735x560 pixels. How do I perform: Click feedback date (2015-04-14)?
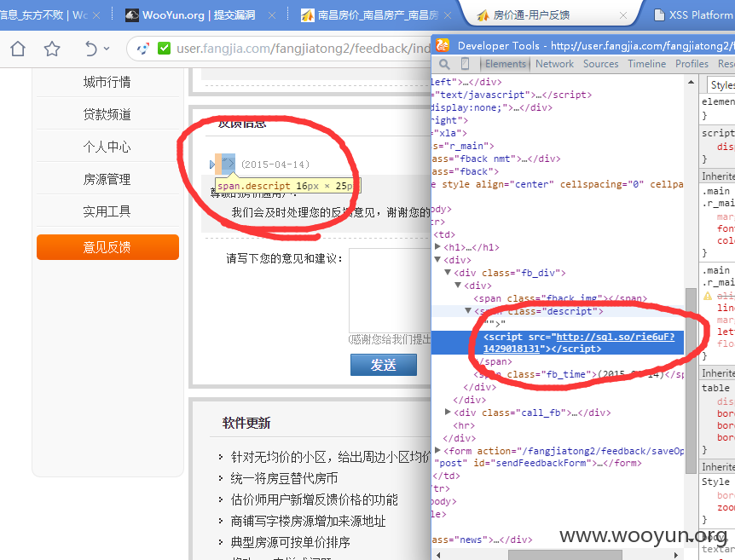pos(275,165)
